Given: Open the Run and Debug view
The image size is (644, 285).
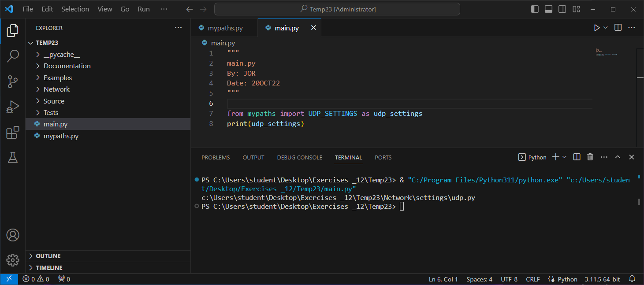Looking at the screenshot, I should [13, 107].
